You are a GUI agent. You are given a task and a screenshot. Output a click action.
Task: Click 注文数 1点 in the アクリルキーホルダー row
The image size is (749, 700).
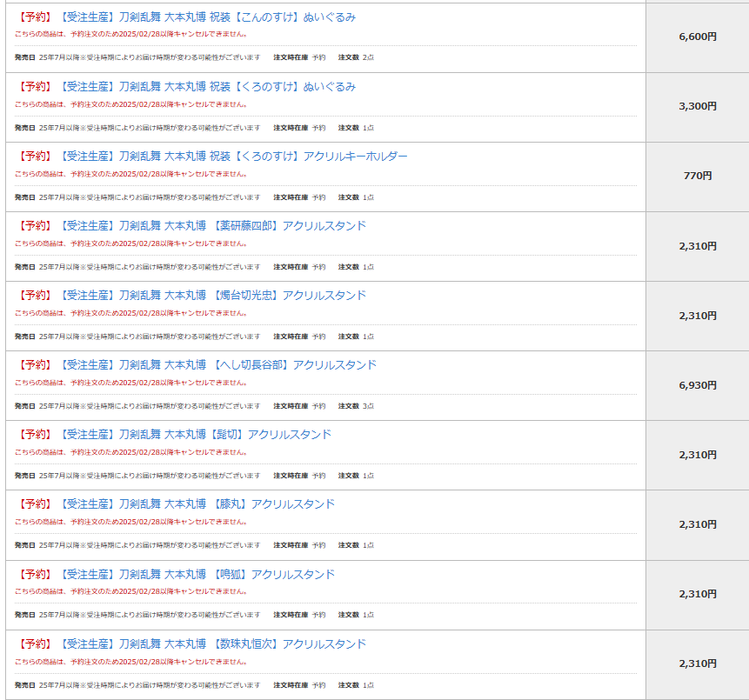tap(356, 197)
